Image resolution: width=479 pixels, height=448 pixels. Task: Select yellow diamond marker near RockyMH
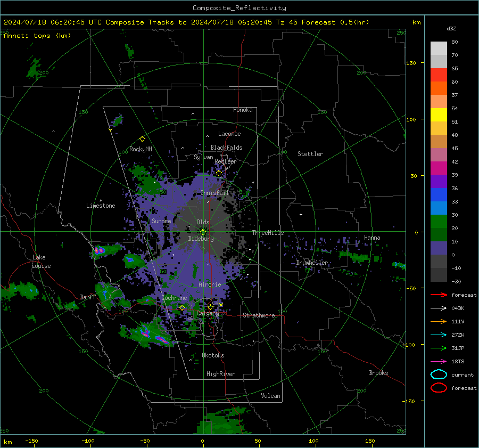pyautogui.click(x=142, y=139)
